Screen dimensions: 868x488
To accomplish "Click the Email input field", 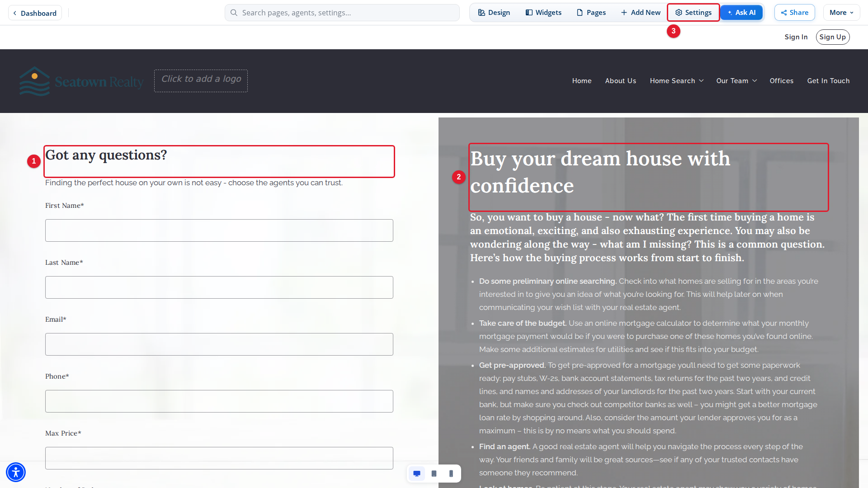I will pos(219,344).
